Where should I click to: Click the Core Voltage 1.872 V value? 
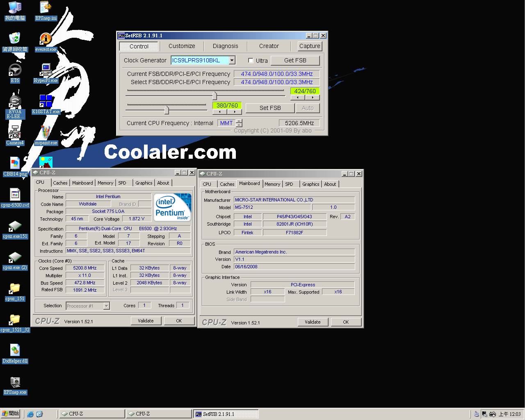click(137, 219)
